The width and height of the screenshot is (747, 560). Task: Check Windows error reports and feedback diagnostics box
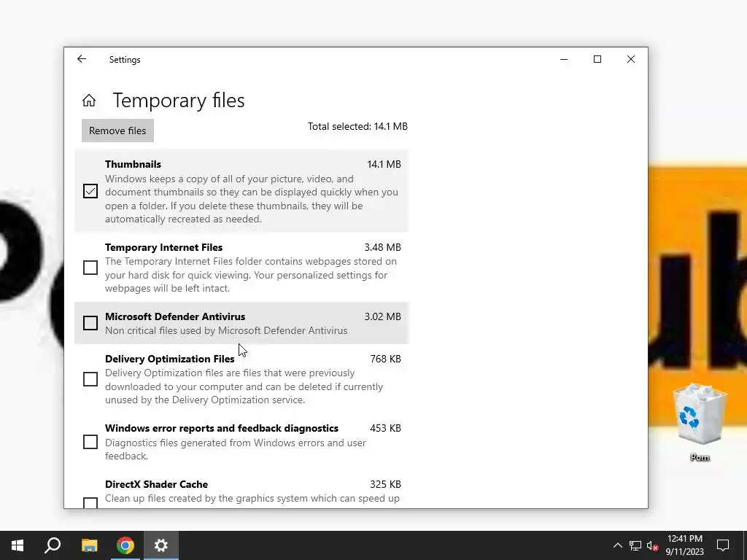(90, 442)
